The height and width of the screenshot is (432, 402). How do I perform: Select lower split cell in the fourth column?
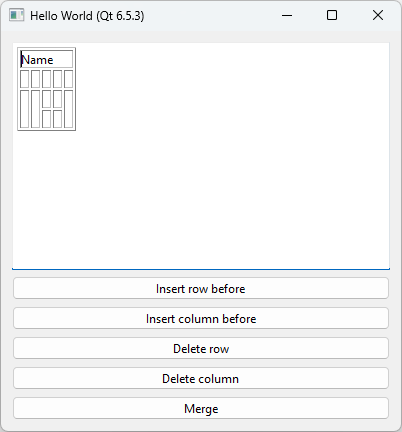click(57, 119)
